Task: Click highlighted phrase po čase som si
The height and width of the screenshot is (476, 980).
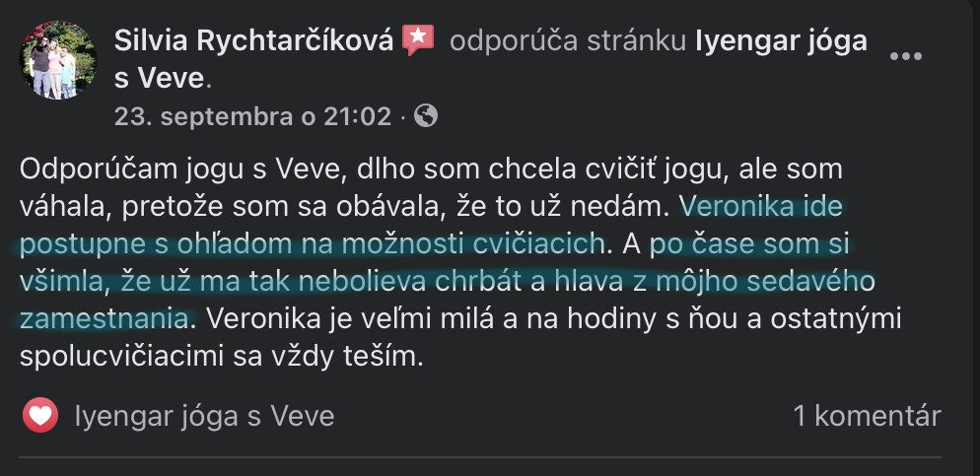Action: 749,243
